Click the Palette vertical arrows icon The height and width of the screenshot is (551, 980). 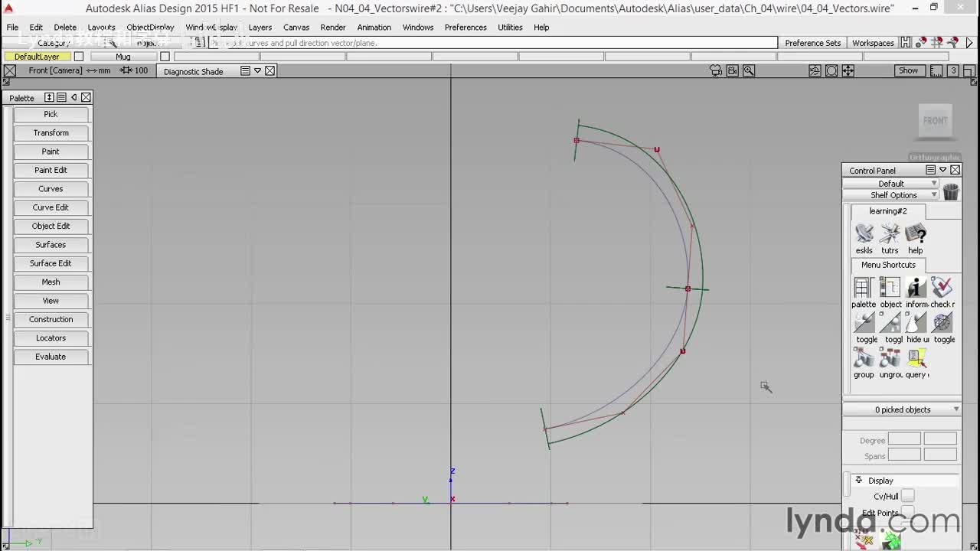(x=49, y=97)
